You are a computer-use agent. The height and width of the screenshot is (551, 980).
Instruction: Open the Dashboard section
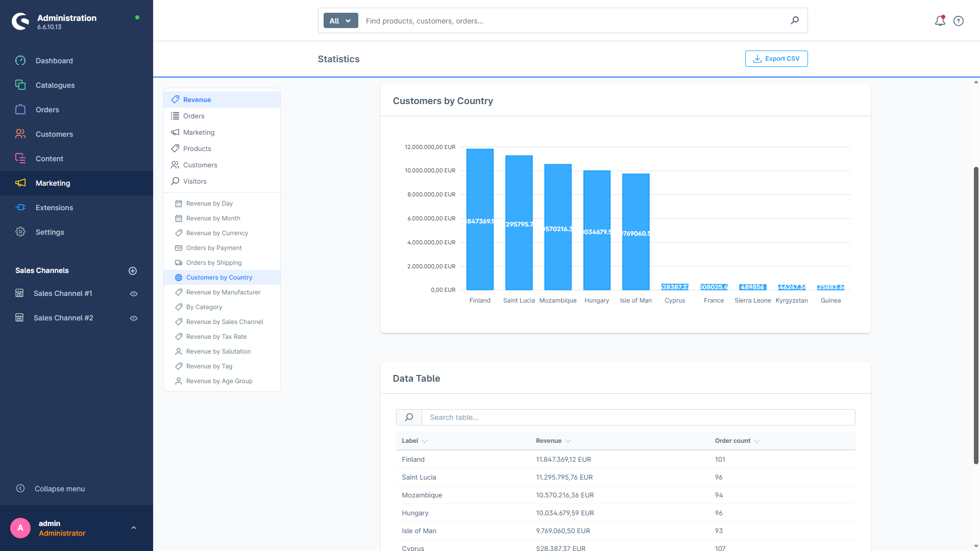54,60
